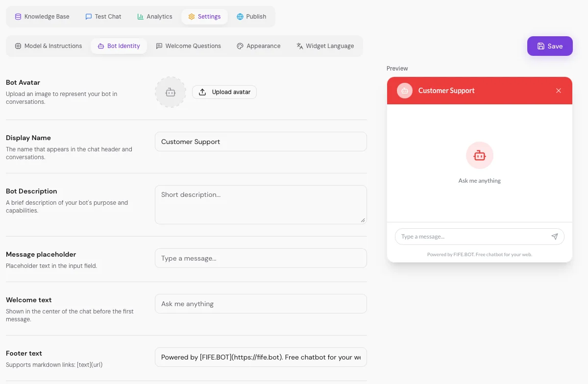This screenshot has width=588, height=384.
Task: Click the Message placeholder heading
Action: [41, 254]
